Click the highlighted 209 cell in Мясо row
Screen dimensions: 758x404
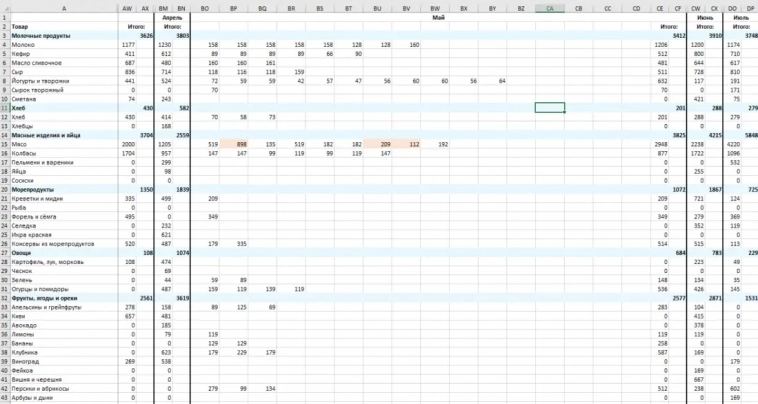coord(378,144)
